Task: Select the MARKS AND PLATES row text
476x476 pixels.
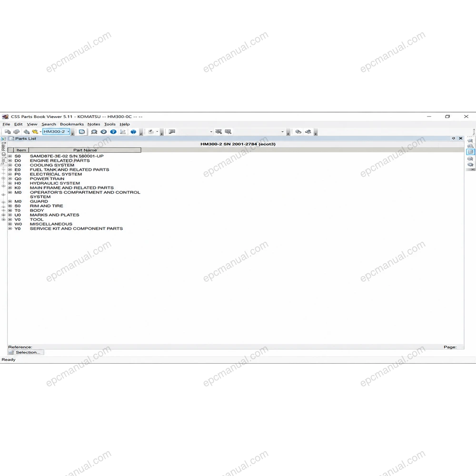Action: [x=54, y=215]
